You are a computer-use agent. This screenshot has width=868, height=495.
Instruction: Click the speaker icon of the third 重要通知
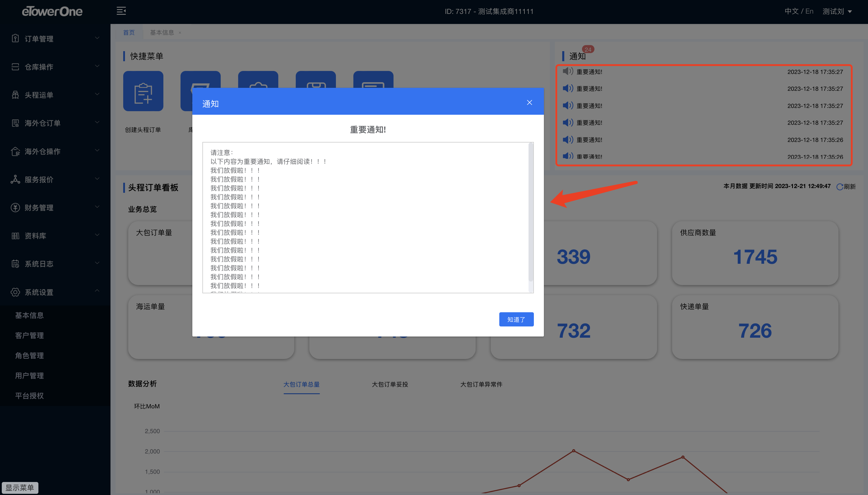click(568, 105)
